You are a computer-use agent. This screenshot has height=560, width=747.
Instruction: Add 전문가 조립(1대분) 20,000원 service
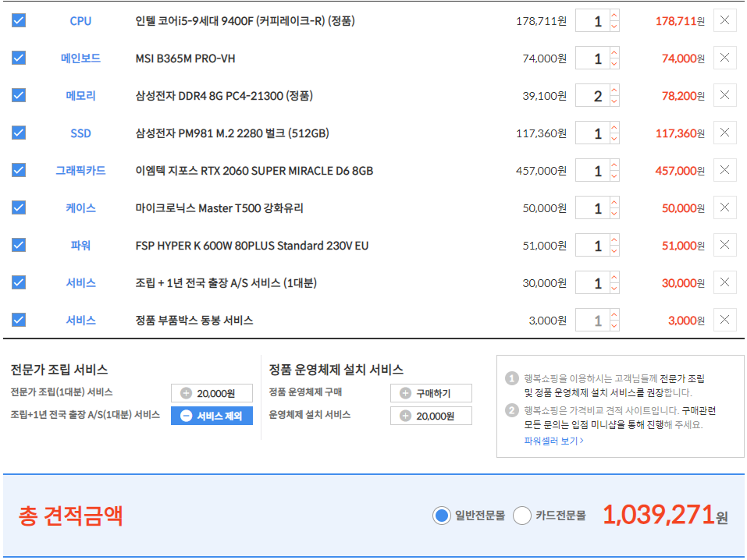pyautogui.click(x=212, y=393)
